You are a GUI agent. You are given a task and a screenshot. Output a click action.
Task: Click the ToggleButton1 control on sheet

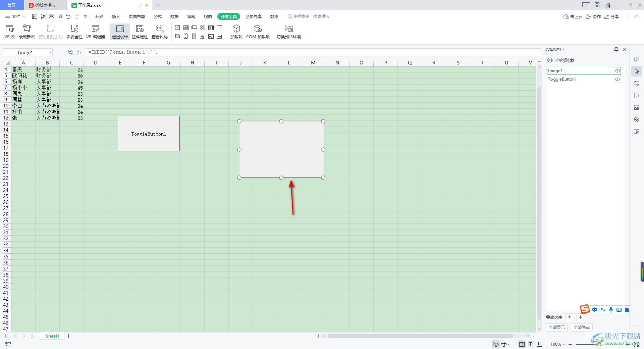pyautogui.click(x=149, y=134)
